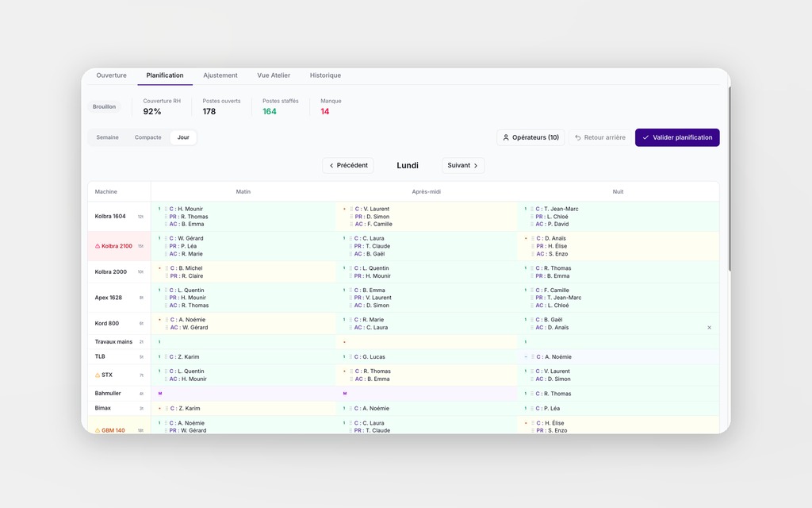
Task: Click the Postes ouverts value 178
Action: [x=209, y=111]
